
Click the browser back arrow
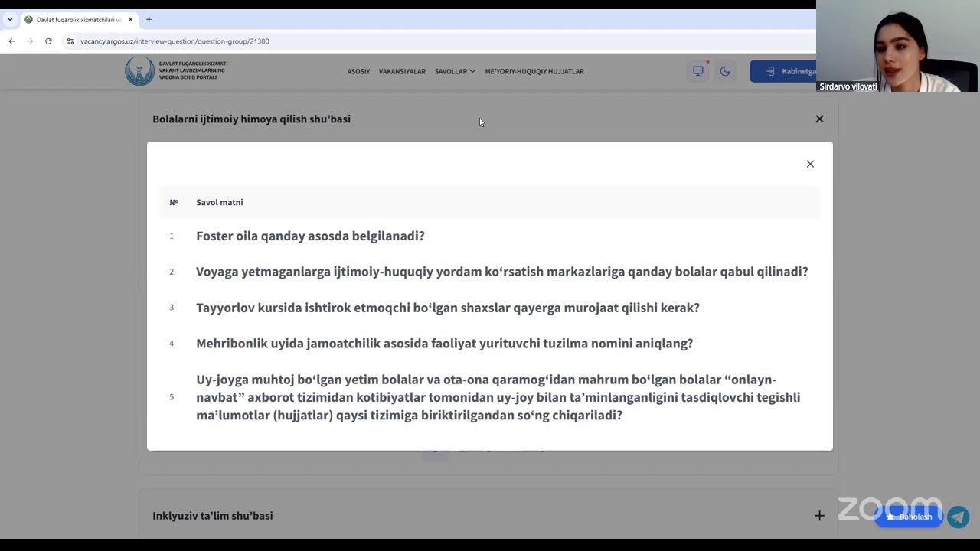[11, 41]
